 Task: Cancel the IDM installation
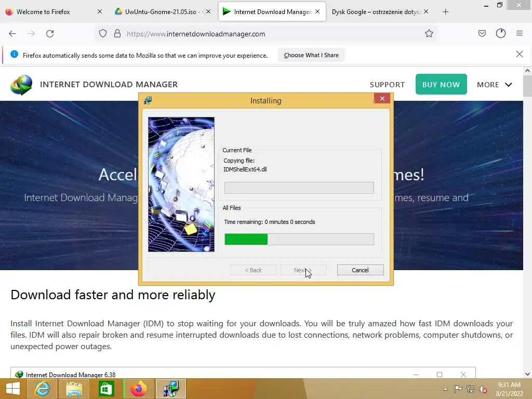pos(361,270)
